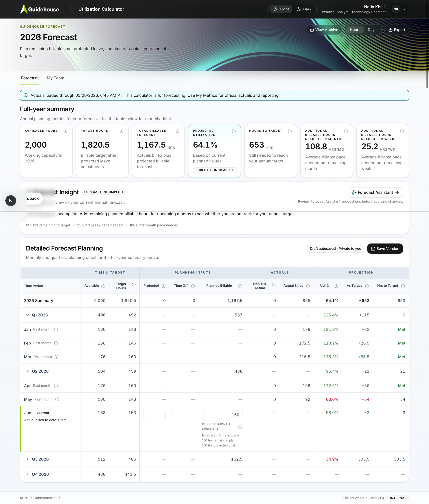Open the Forecast tab
429x504 pixels.
(x=29, y=78)
